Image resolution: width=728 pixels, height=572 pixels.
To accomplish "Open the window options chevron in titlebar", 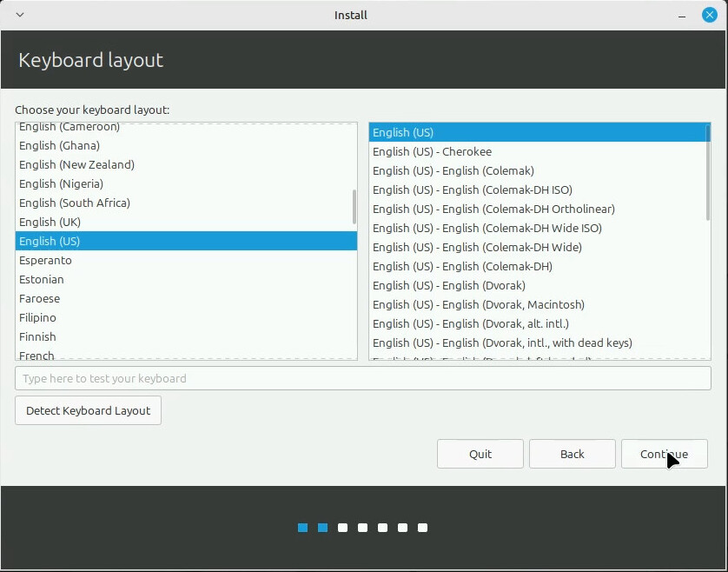I will click(19, 15).
